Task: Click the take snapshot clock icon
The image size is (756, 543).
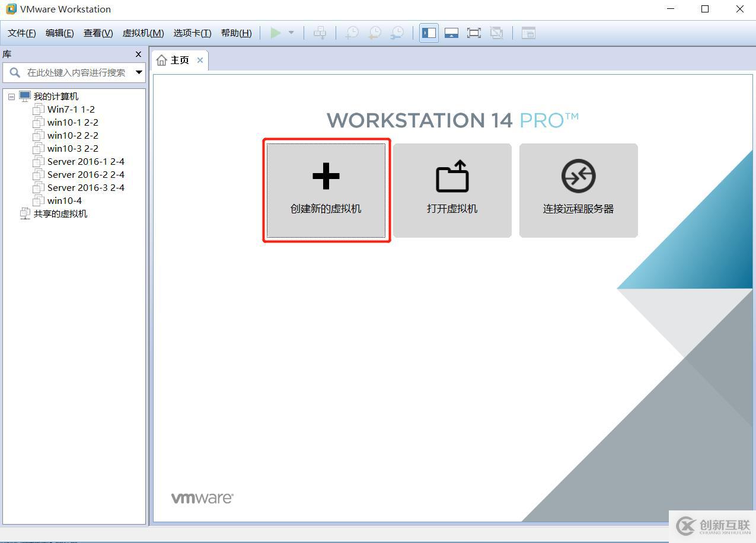Action: coord(352,33)
